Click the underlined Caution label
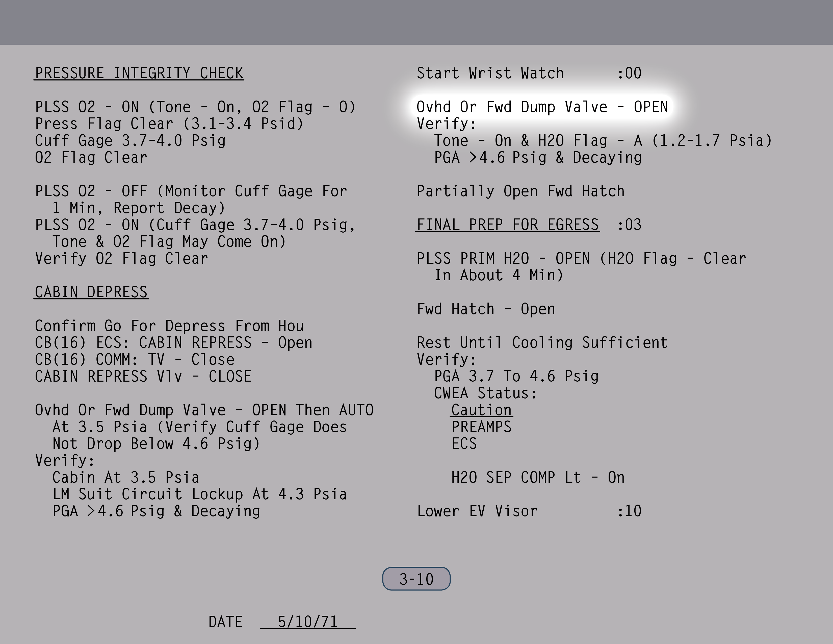Screen dimensions: 833x644 (481, 410)
